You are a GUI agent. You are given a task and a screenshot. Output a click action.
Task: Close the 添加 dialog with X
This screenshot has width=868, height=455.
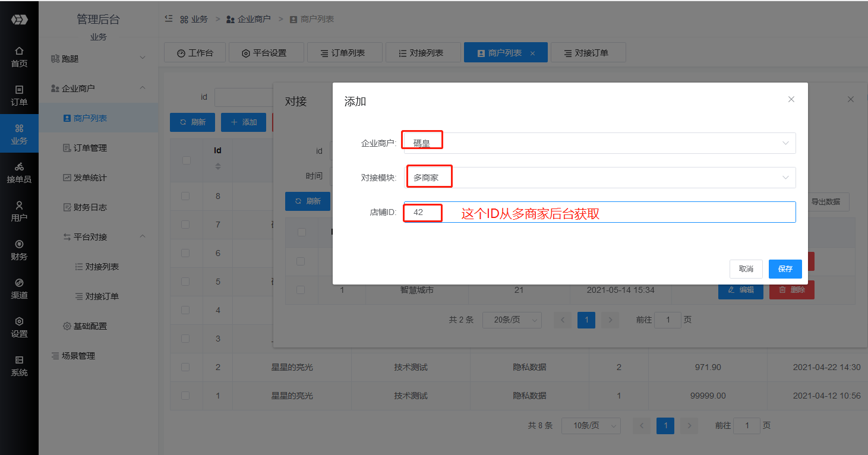click(x=791, y=99)
